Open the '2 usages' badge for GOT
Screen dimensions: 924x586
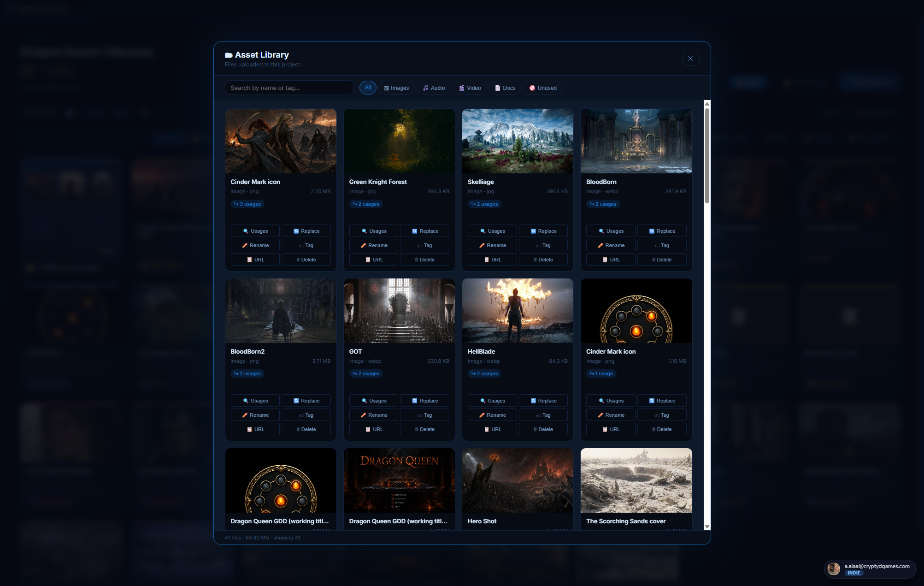click(x=366, y=373)
